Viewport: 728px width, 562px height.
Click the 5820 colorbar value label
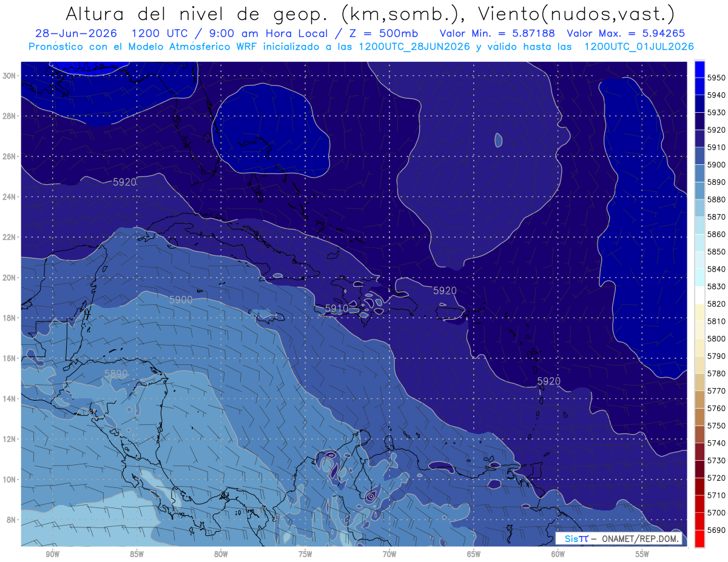(716, 304)
